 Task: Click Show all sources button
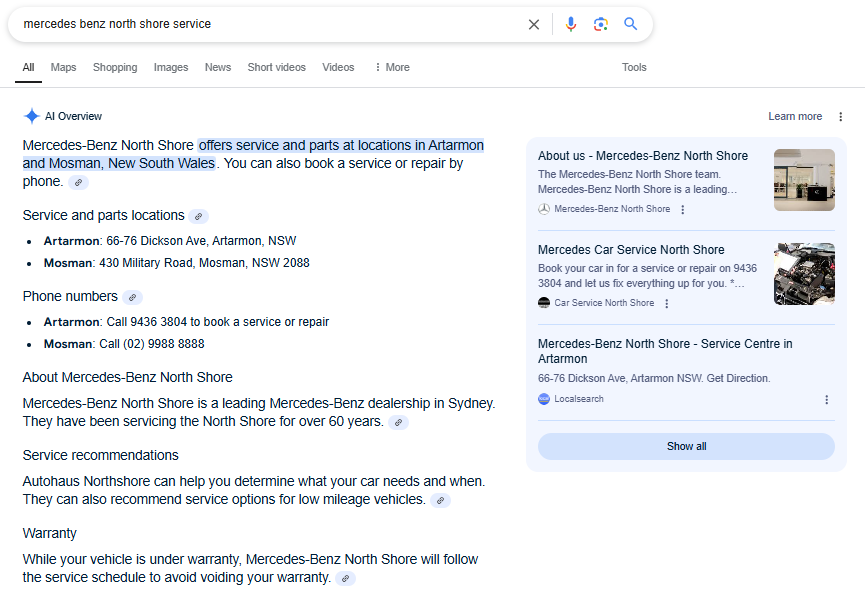coord(686,446)
